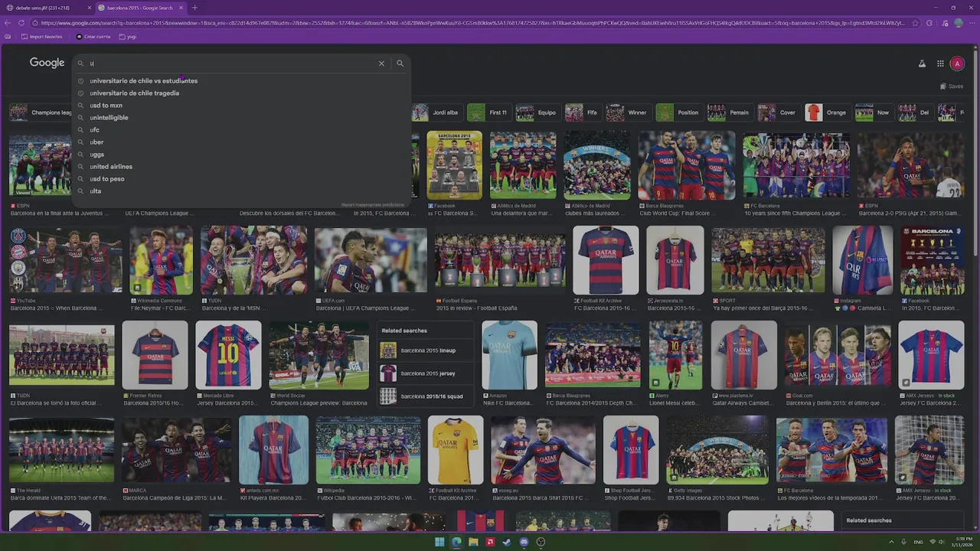Open the Saves collection

pyautogui.click(x=952, y=86)
